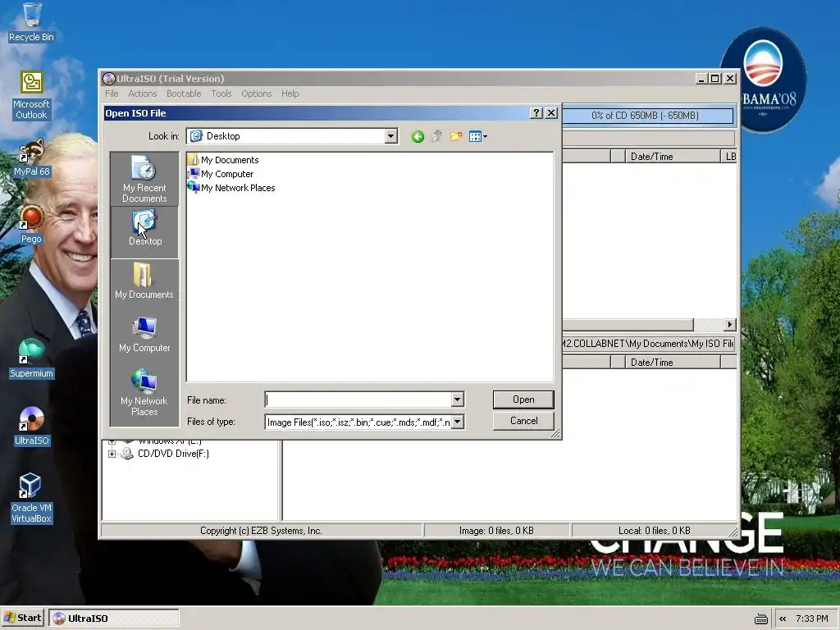This screenshot has height=630, width=840.
Task: Click 'Local: 0 files, 0 KB' status
Action: (x=654, y=531)
